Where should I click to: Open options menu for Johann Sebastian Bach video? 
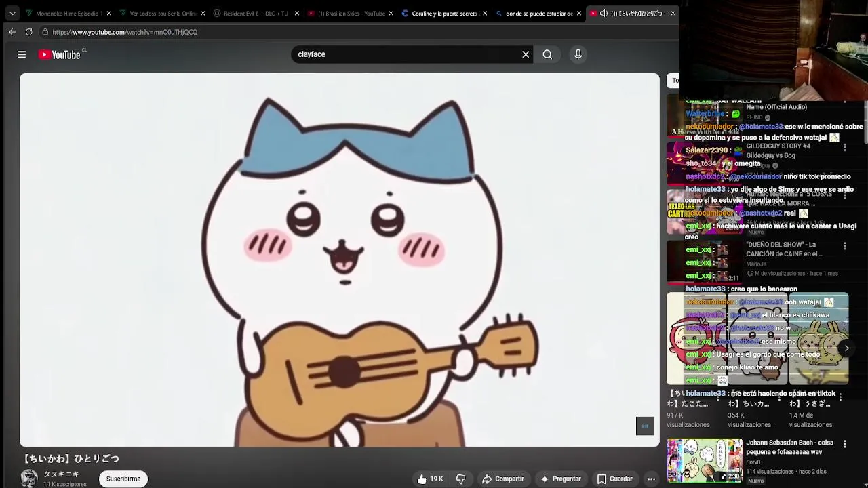click(845, 444)
